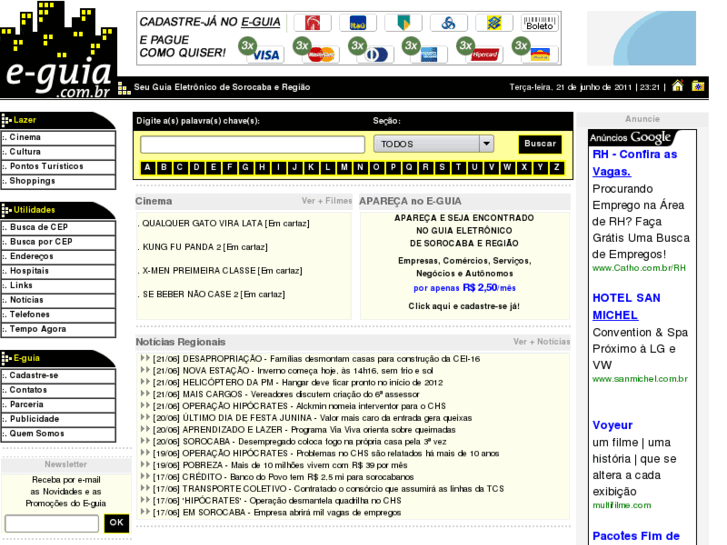This screenshot has height=545, width=727.
Task: Filter listings by letter W
Action: pyautogui.click(x=507, y=167)
